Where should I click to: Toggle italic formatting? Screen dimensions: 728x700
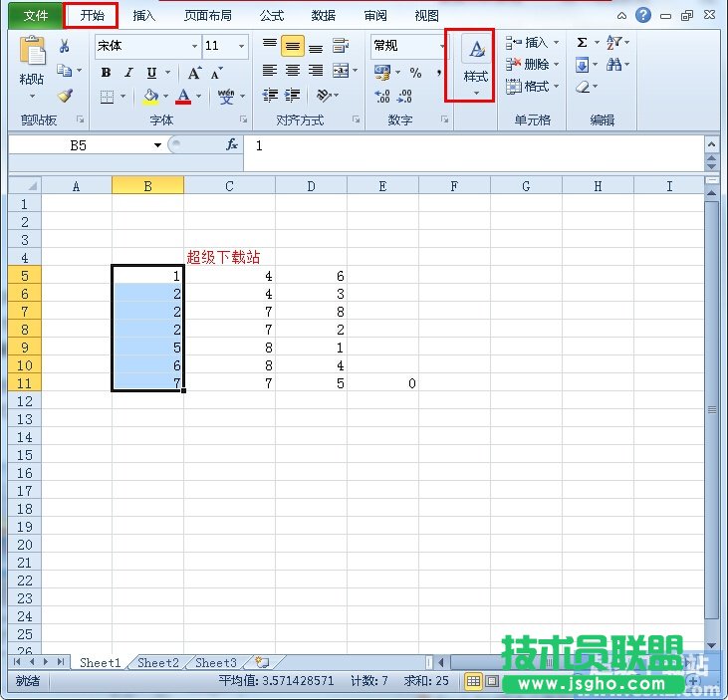click(x=128, y=73)
